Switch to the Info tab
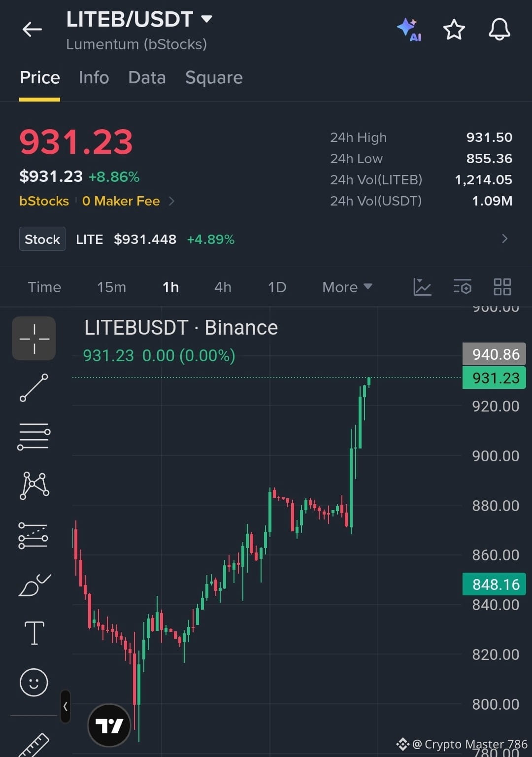Screen dimensions: 532x757 click(94, 78)
